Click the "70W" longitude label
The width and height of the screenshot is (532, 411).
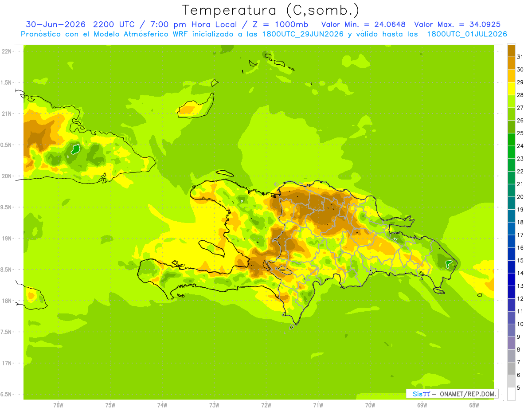click(x=370, y=405)
